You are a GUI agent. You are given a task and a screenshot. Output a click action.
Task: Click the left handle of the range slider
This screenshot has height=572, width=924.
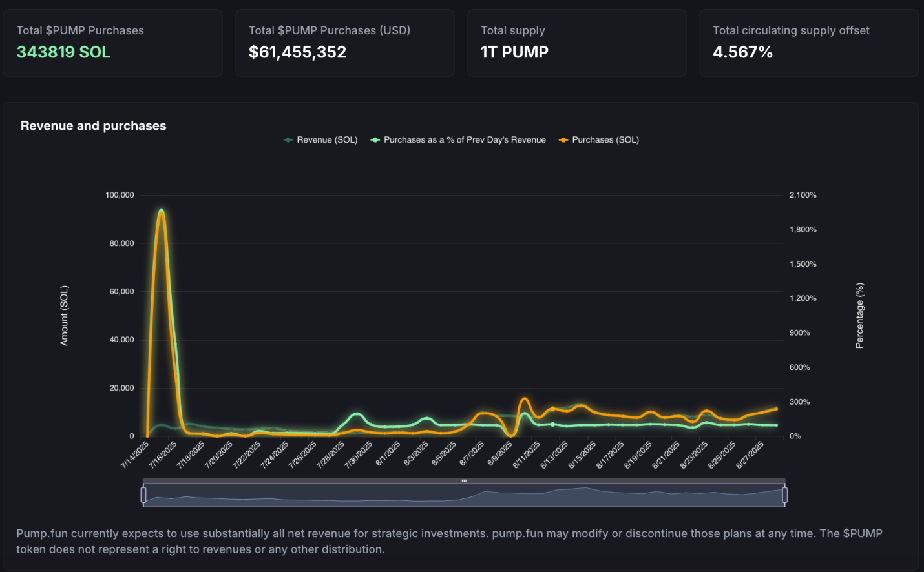(143, 495)
